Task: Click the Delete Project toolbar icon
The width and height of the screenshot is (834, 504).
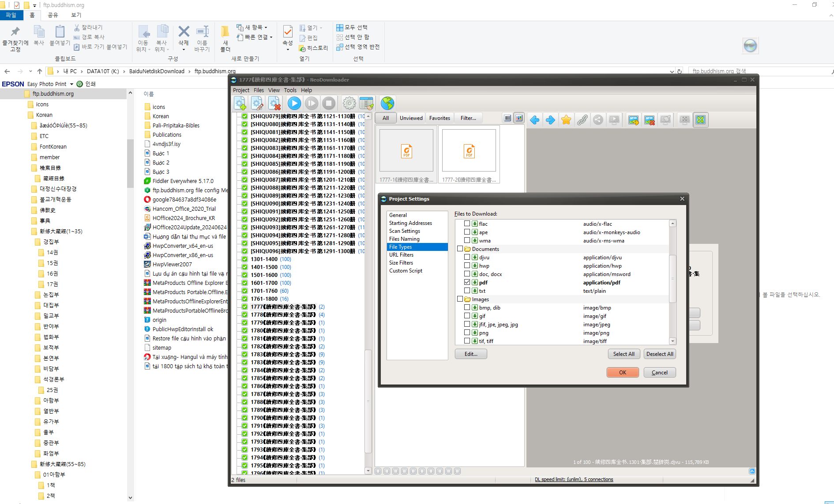Action: coord(274,104)
